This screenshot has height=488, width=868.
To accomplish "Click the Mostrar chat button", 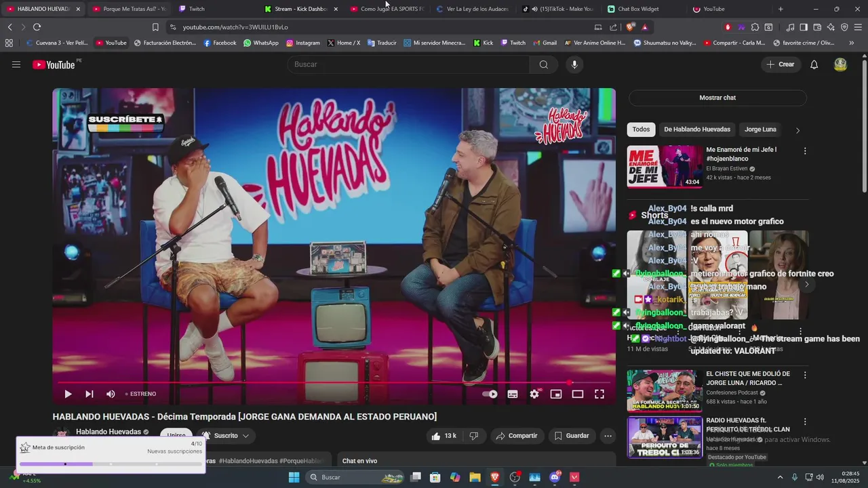I will pos(717,98).
